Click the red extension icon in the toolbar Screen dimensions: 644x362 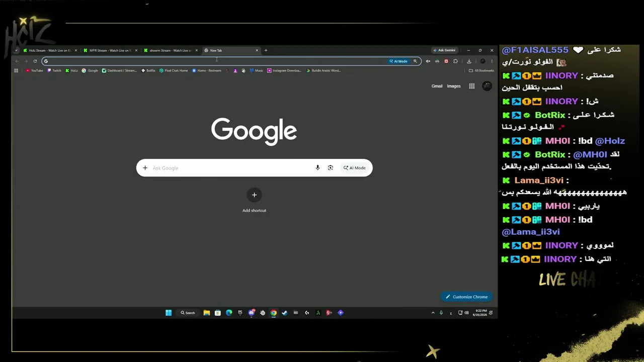click(x=446, y=61)
